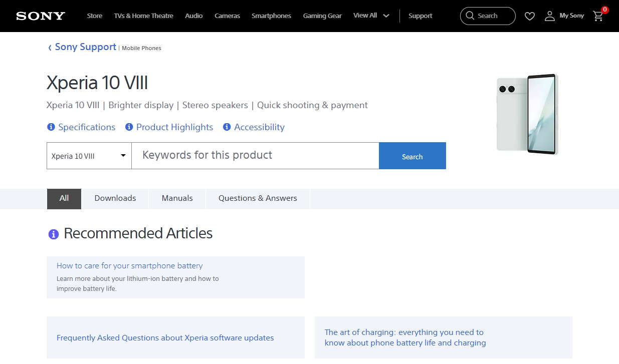Focus the header Search box
The width and height of the screenshot is (619, 364).
pyautogui.click(x=488, y=16)
